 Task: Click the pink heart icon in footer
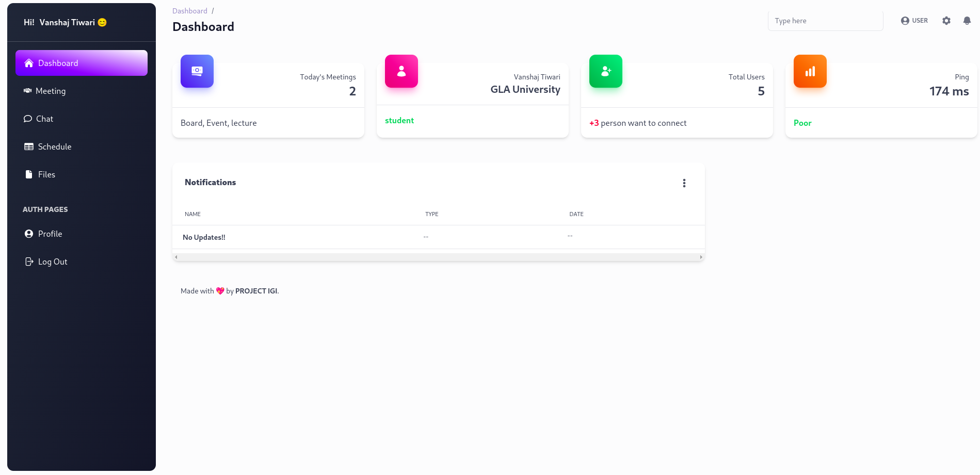(220, 291)
